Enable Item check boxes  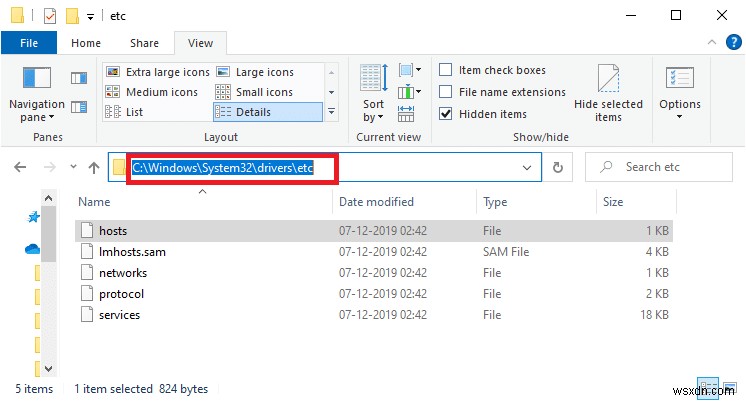(446, 70)
